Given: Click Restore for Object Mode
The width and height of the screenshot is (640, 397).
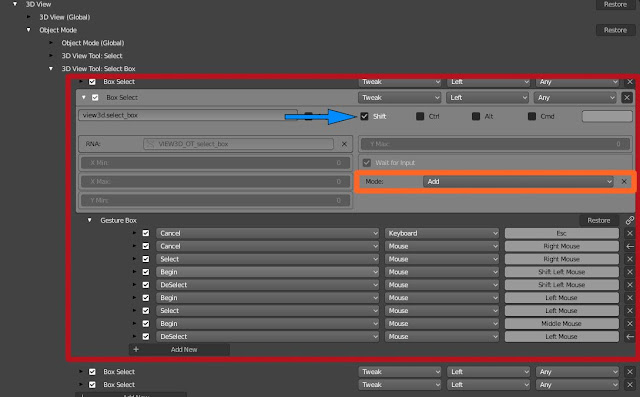Looking at the screenshot, I should tap(615, 30).
